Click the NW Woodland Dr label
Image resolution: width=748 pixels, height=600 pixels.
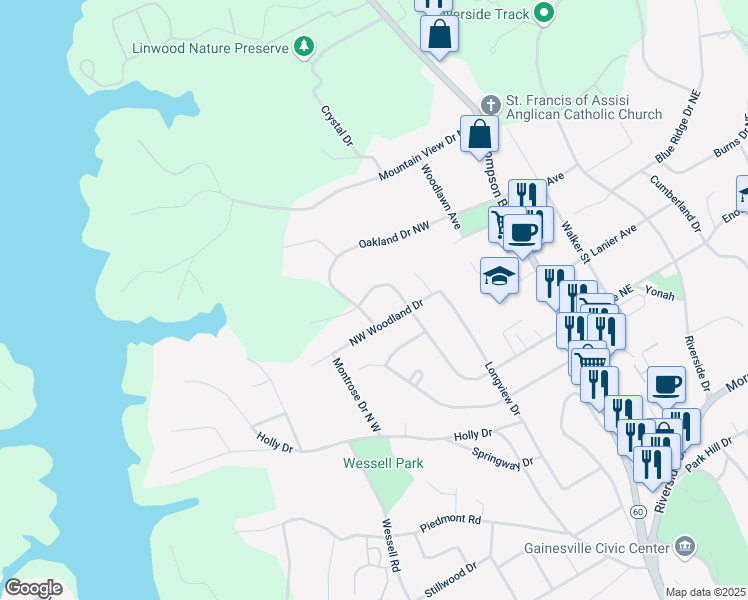386,323
